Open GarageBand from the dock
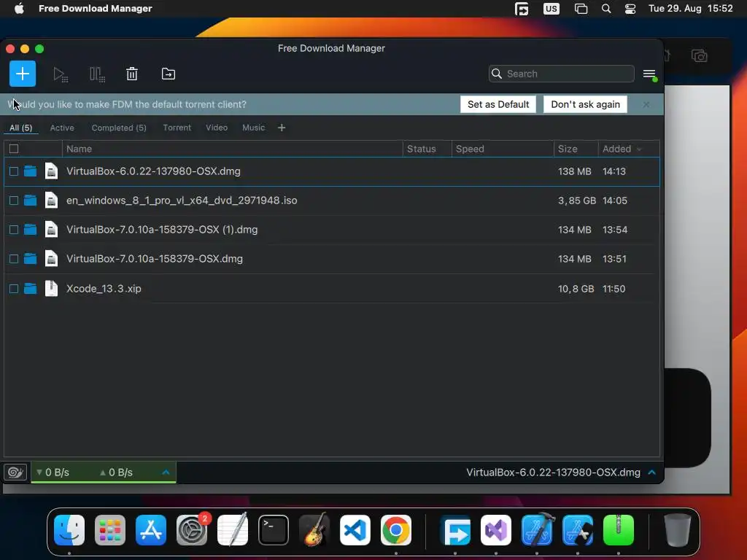747x560 pixels. [x=314, y=530]
